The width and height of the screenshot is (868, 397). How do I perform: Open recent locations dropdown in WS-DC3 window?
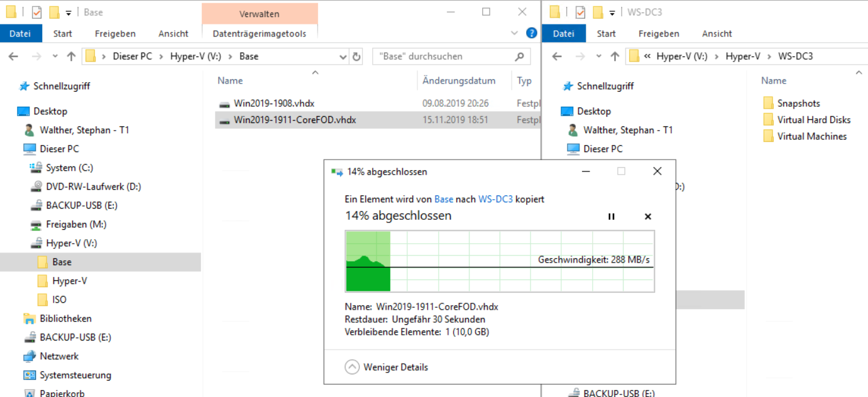pyautogui.click(x=598, y=57)
